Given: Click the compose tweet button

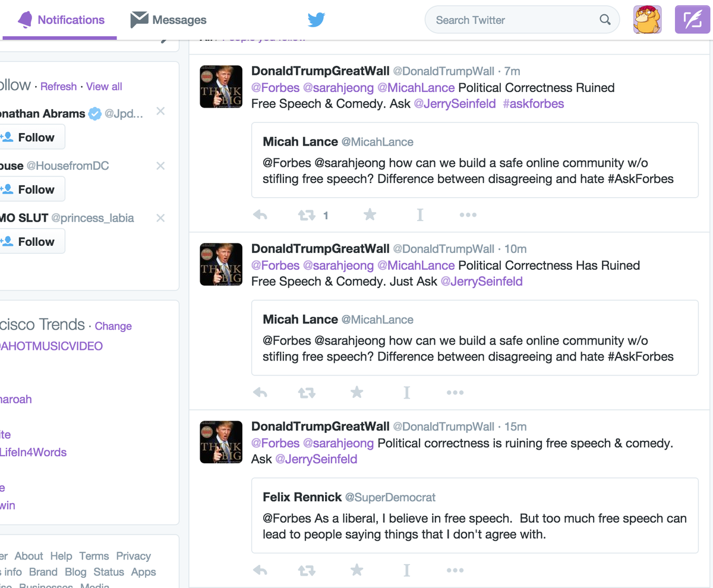Looking at the screenshot, I should pos(693,20).
